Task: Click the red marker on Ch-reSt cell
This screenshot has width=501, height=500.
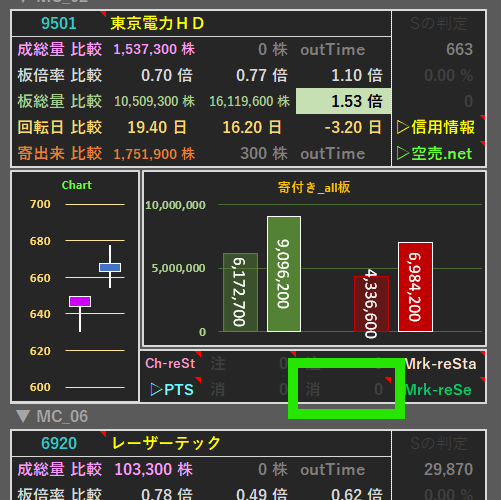Action: (198, 353)
